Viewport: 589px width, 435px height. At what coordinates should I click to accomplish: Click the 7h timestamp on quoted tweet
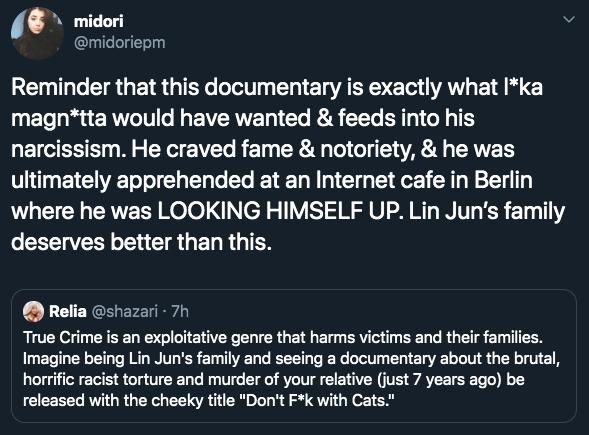coord(180,311)
